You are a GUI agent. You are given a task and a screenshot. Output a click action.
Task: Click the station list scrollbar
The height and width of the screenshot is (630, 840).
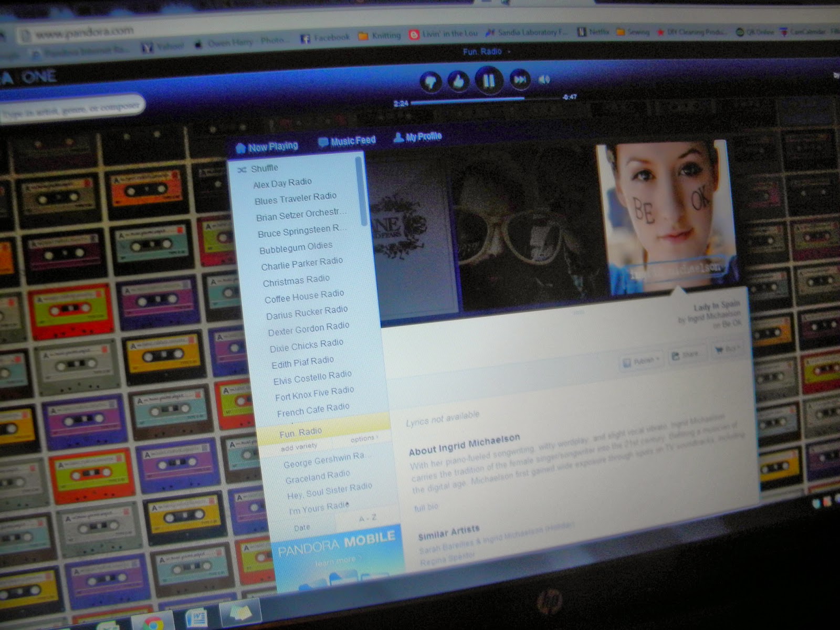click(x=362, y=192)
